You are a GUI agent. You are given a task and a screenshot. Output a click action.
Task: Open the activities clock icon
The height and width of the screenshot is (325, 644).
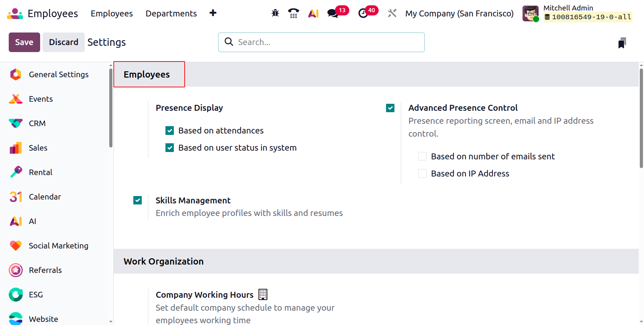pos(363,13)
